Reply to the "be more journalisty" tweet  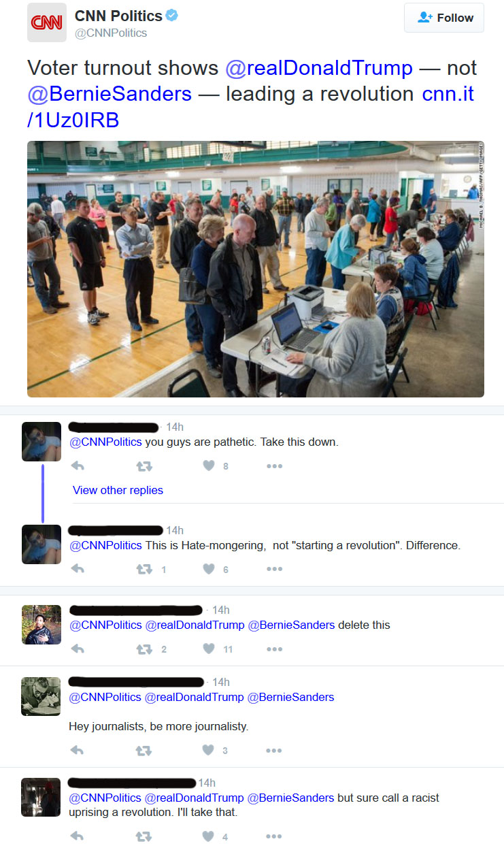78,751
